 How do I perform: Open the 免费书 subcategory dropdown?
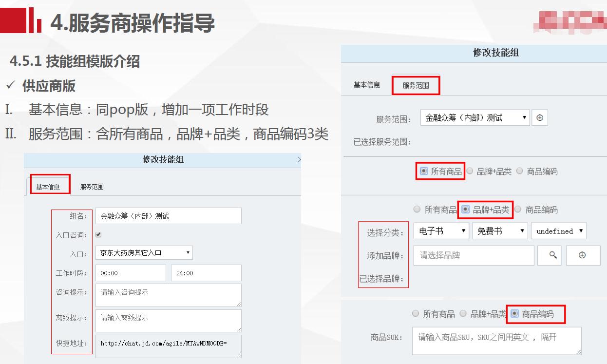(x=500, y=231)
